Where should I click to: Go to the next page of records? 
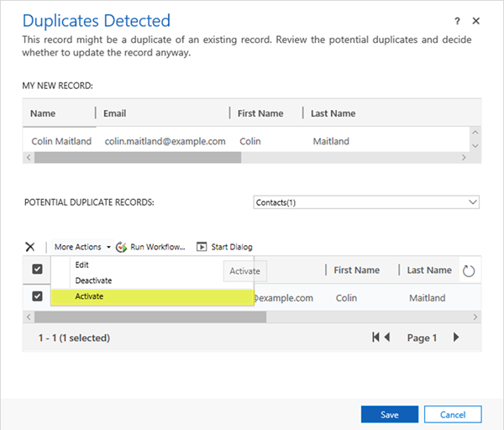[456, 338]
